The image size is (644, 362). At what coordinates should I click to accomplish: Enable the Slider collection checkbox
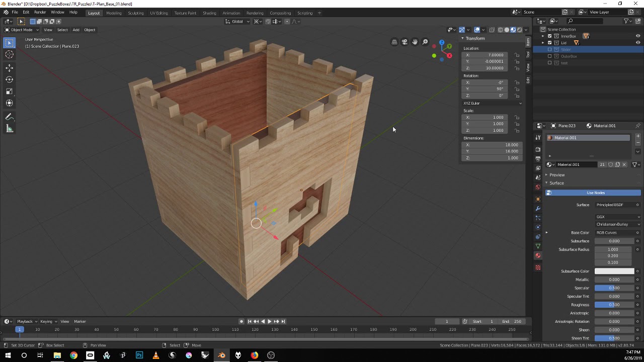click(549, 49)
